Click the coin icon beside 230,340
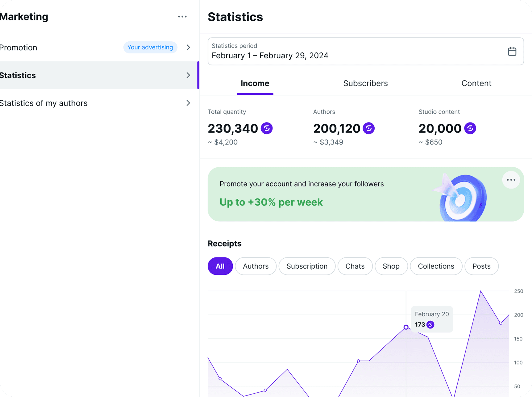Viewport: 532px width, 397px height. click(x=267, y=128)
